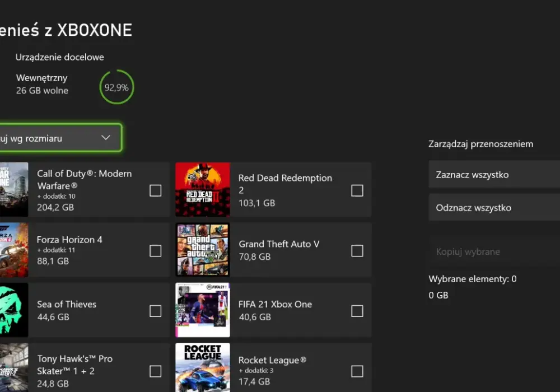The image size is (560, 392).
Task: Click the dodatki: 3 add-ons label
Action: pos(256,371)
